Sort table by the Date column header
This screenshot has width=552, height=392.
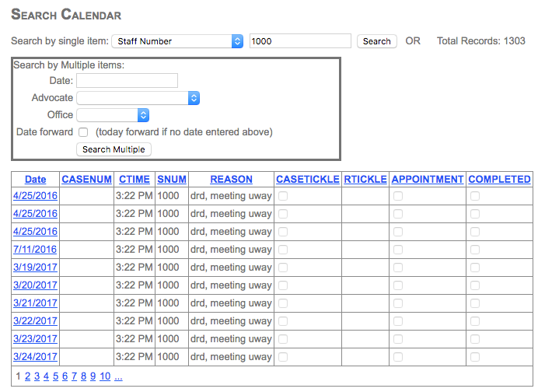click(35, 179)
